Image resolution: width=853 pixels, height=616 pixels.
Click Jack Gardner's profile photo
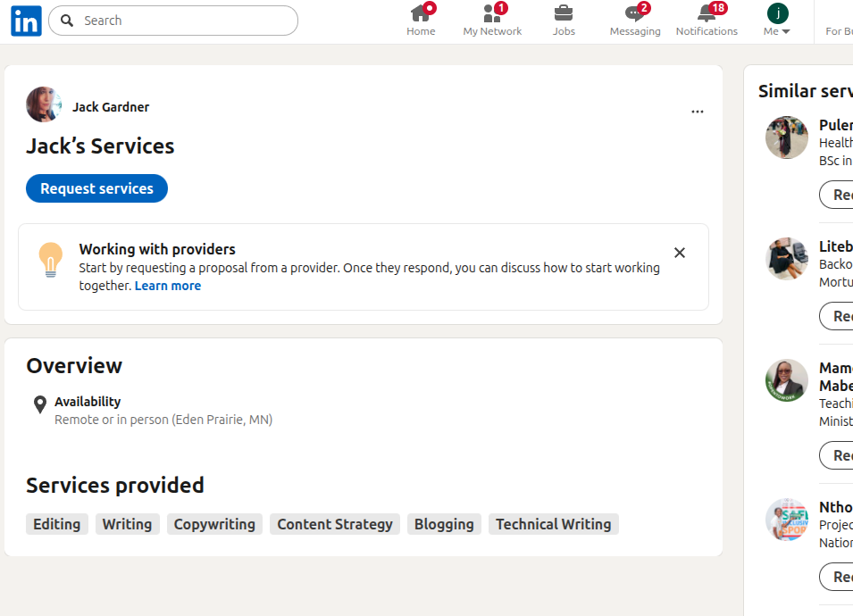tap(44, 104)
